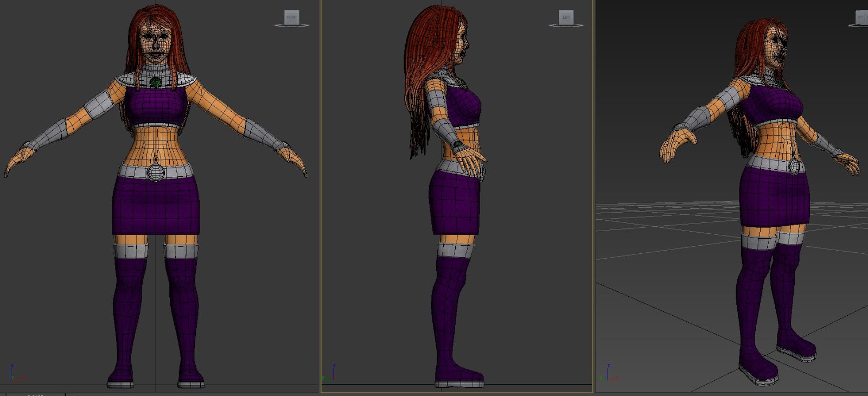Screen dimensions: 868x396
Task: Click the ViewCube in the perspective viewport
Action: [862, 18]
